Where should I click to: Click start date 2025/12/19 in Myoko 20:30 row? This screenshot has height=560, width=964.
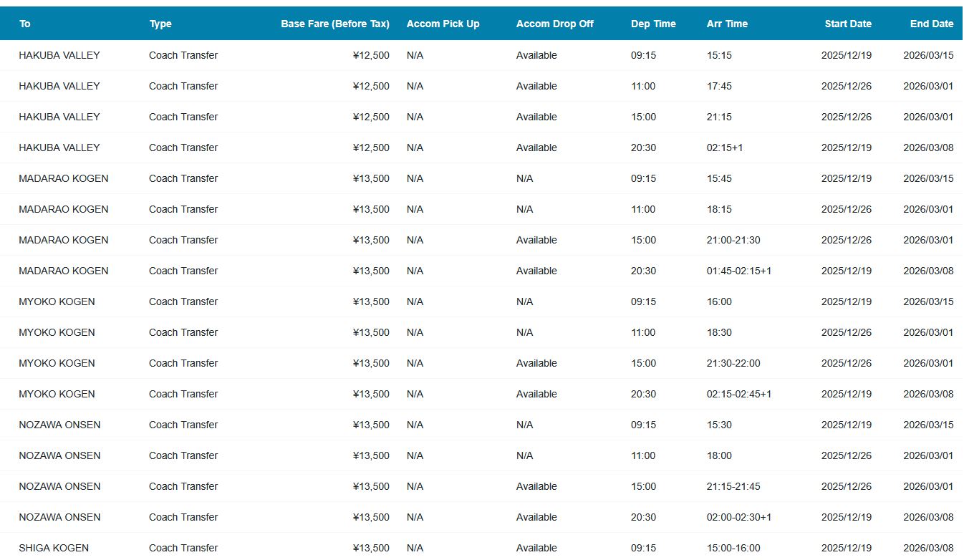pos(847,394)
